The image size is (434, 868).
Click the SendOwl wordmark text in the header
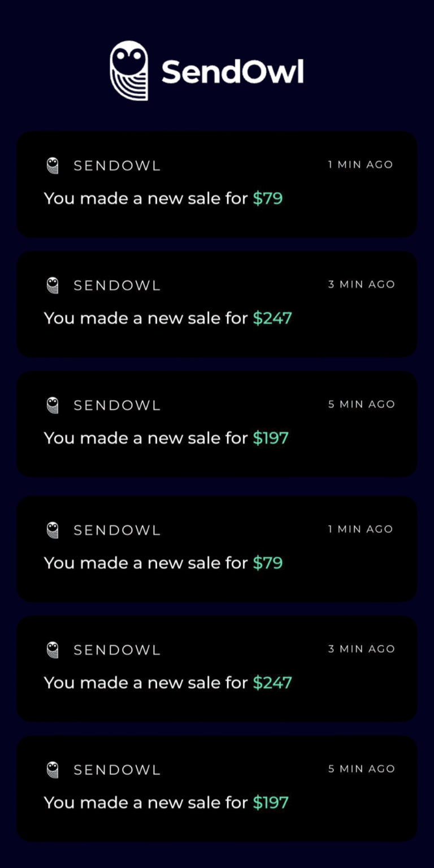pos(232,72)
